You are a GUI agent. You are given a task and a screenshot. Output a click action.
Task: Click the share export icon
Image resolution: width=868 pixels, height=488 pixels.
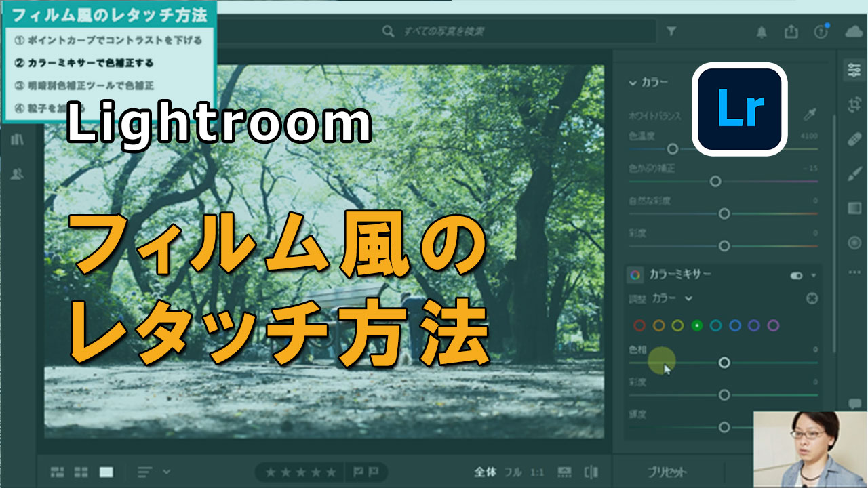791,32
